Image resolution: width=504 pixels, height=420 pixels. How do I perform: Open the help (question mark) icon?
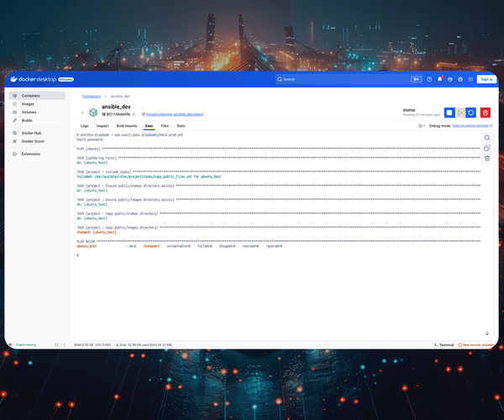tap(429, 79)
